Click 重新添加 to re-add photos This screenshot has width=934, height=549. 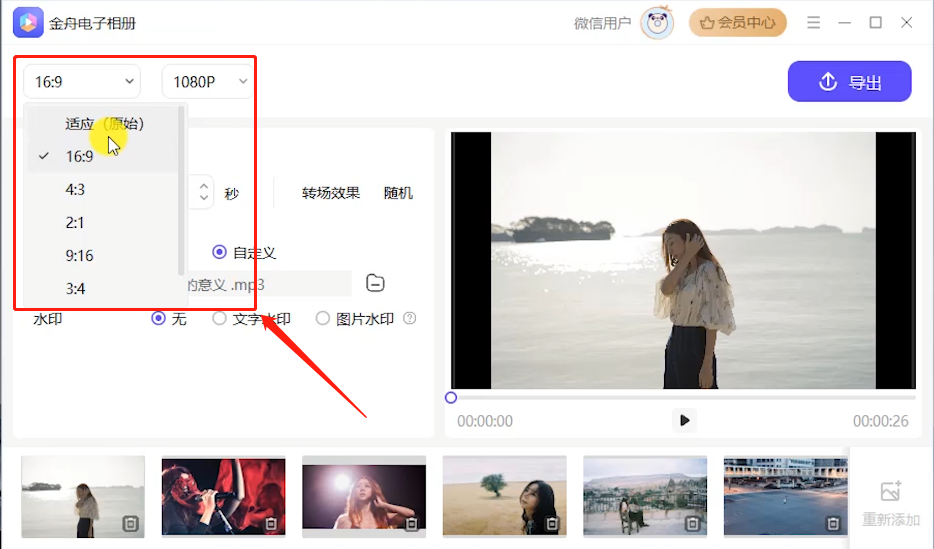(x=891, y=503)
